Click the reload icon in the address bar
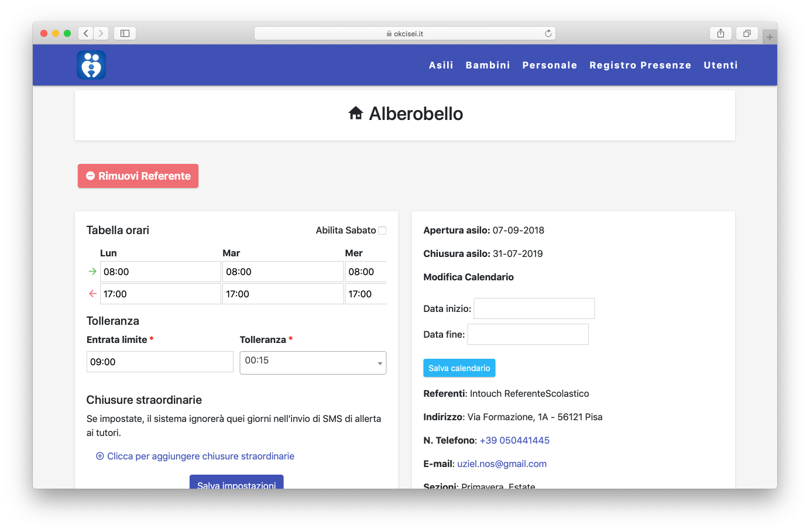810x532 pixels. 548,33
